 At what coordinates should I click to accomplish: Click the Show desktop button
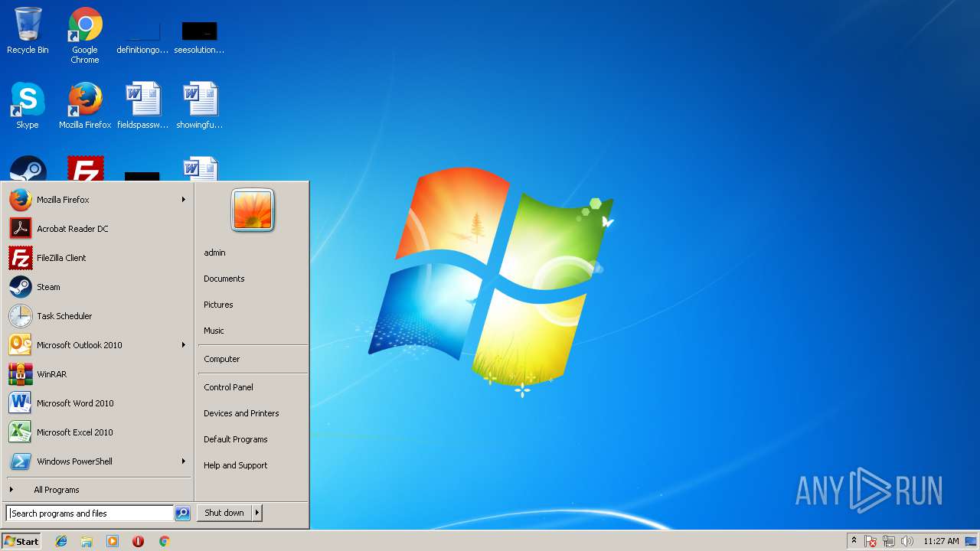coord(972,541)
